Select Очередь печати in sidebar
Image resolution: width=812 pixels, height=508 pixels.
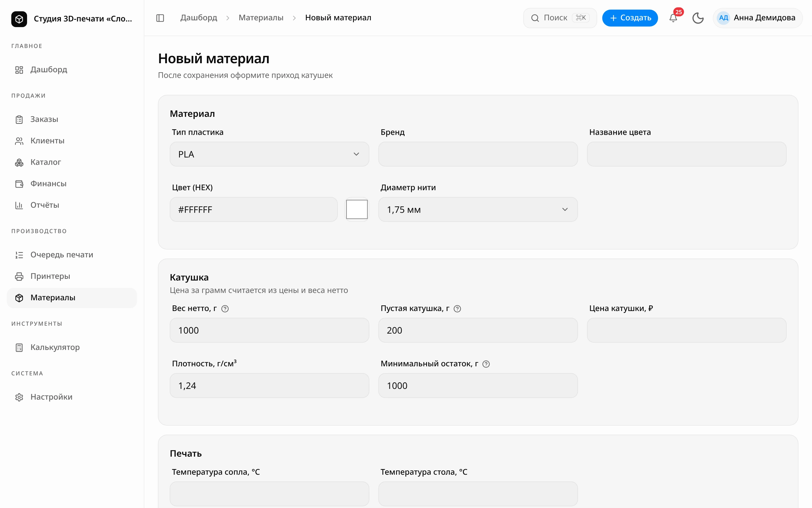72,255
